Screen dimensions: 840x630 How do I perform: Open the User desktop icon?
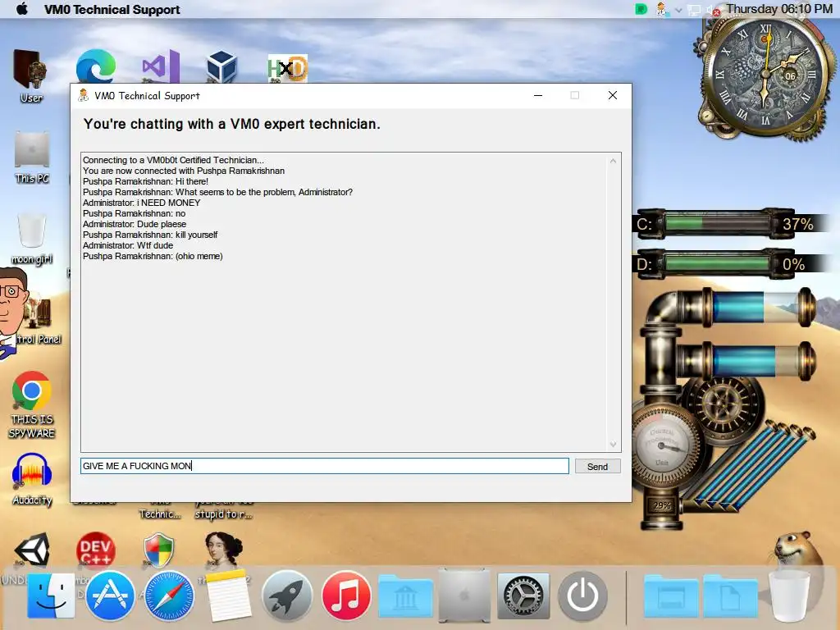coord(30,75)
